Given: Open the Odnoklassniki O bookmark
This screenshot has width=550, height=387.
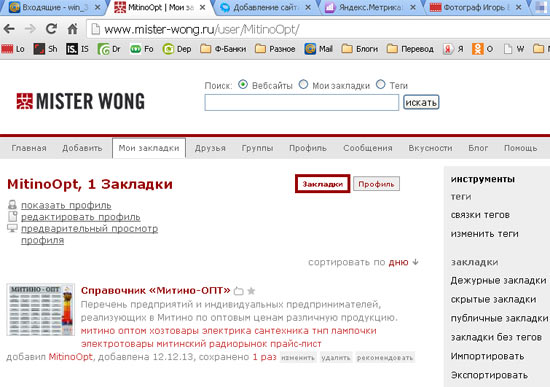Looking at the screenshot, I should coord(483,49).
